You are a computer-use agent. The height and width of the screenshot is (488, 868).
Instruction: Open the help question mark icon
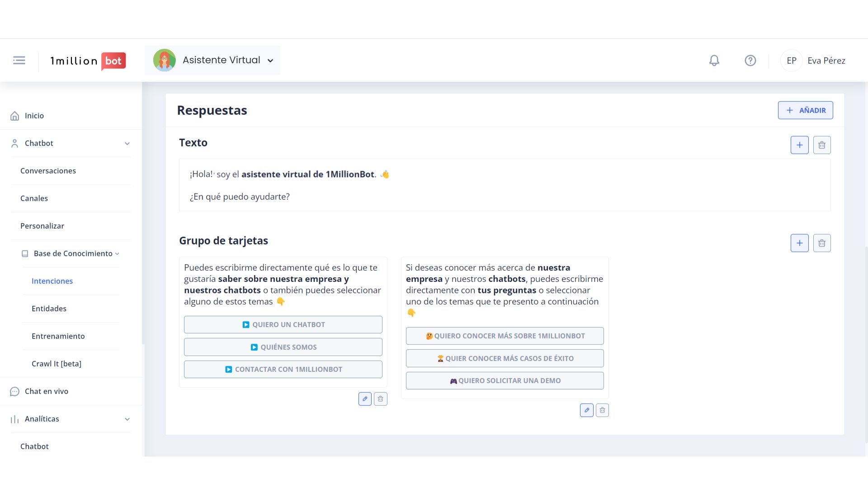pyautogui.click(x=750, y=61)
